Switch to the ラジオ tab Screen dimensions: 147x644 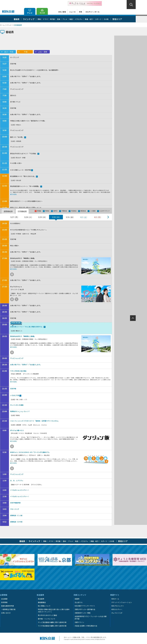pyautogui.click(x=42, y=12)
